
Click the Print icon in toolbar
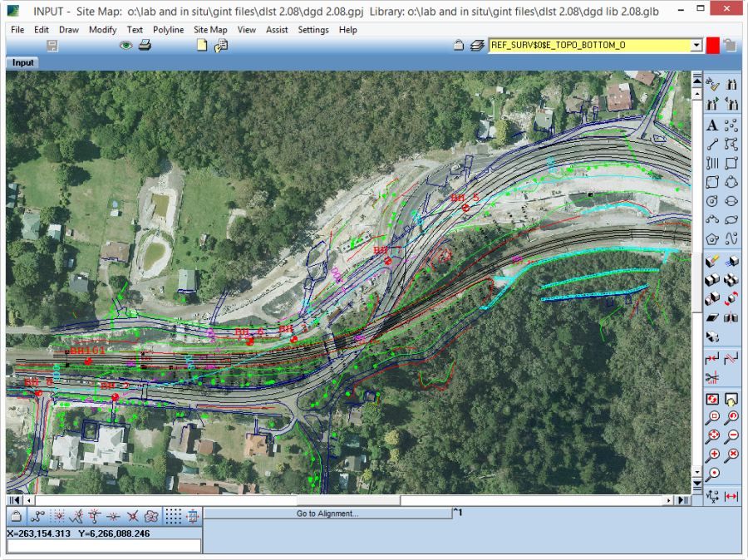pos(145,46)
